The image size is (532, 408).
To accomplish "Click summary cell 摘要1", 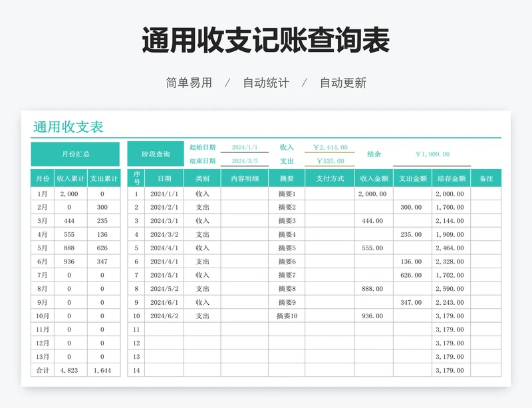I will [287, 194].
